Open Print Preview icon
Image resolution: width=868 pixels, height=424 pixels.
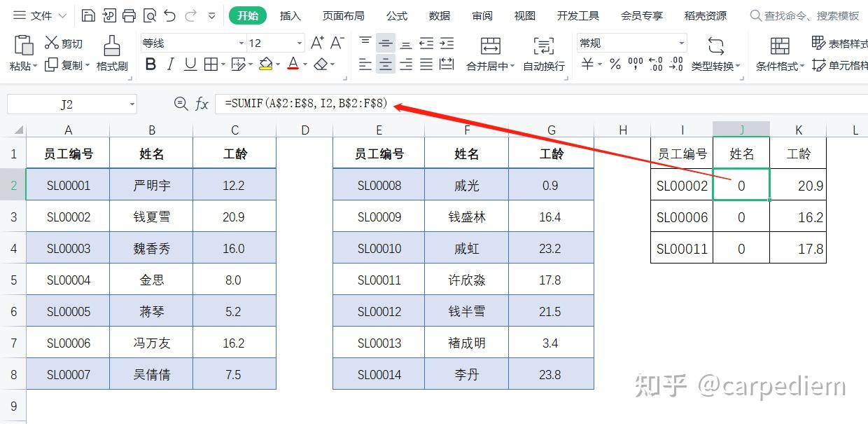[x=149, y=15]
